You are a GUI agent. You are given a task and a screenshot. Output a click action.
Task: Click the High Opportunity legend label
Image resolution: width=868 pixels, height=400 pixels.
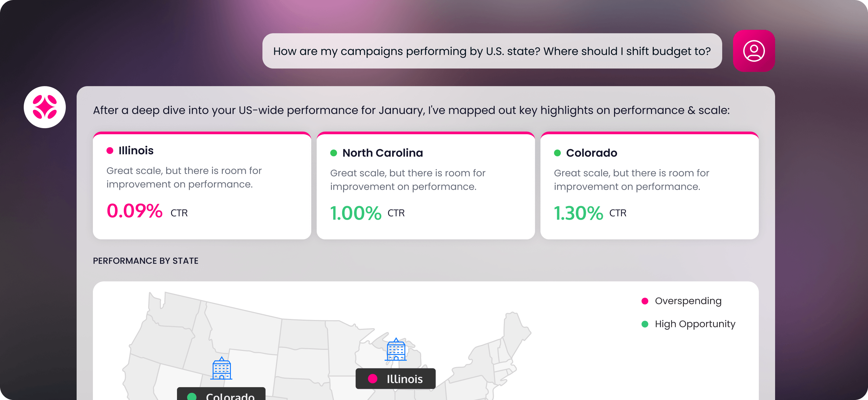tap(695, 324)
